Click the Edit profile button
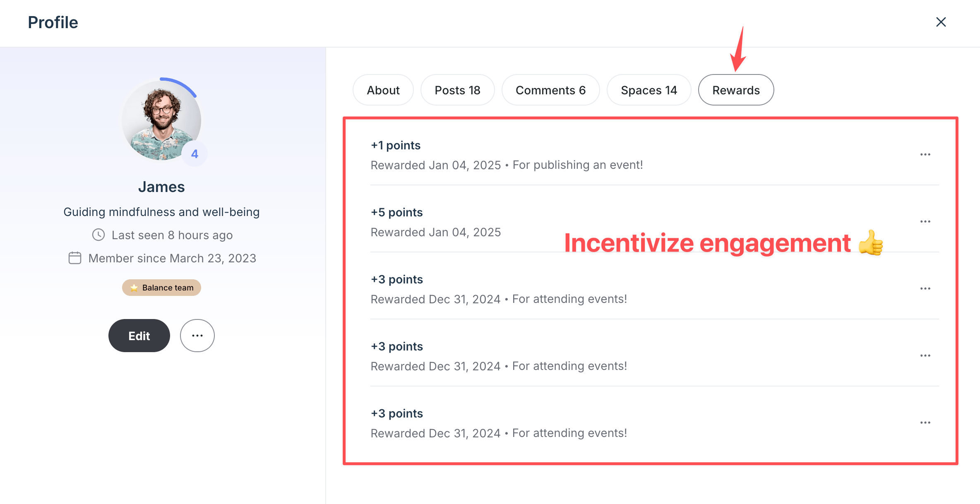This screenshot has height=504, width=980. 139,336
